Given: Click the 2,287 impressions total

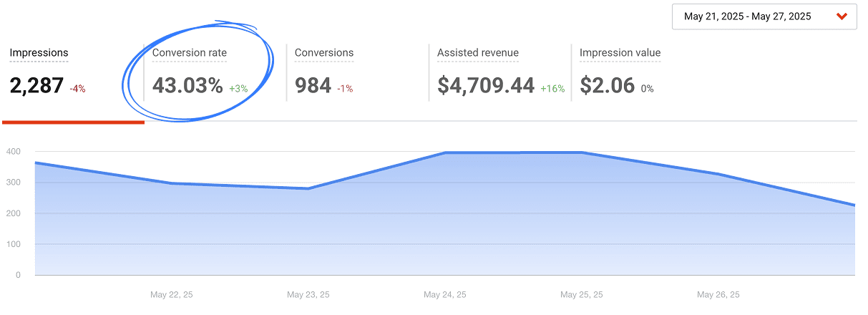Looking at the screenshot, I should click(36, 86).
